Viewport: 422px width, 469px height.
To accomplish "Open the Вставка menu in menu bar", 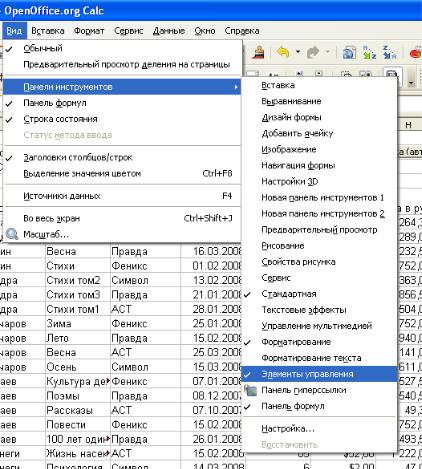I will point(48,31).
